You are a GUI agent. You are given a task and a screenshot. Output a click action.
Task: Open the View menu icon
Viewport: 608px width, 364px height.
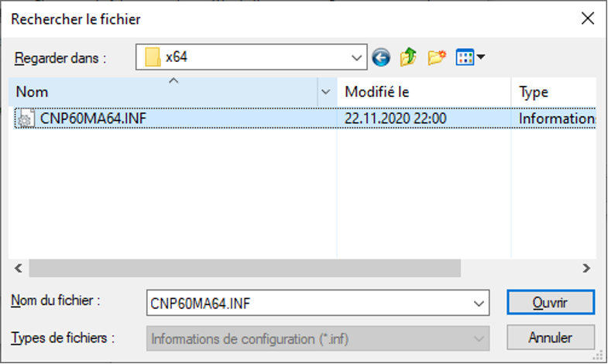[x=465, y=57]
